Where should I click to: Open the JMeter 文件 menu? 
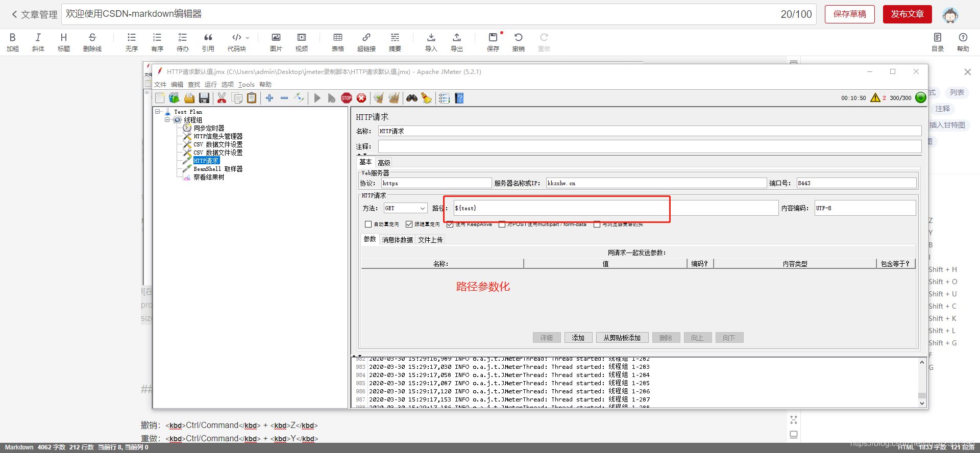[x=160, y=85]
